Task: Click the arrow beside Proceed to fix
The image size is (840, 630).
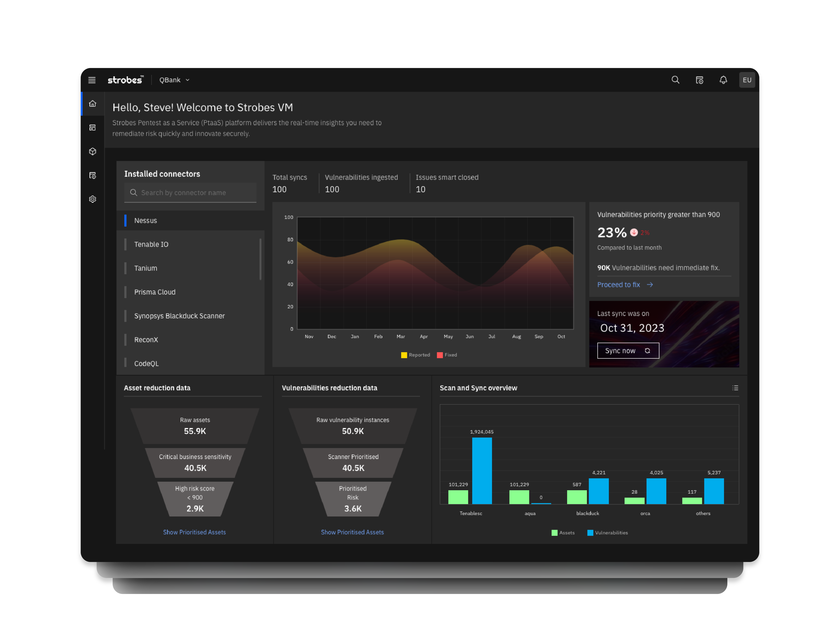Action: pyautogui.click(x=650, y=285)
